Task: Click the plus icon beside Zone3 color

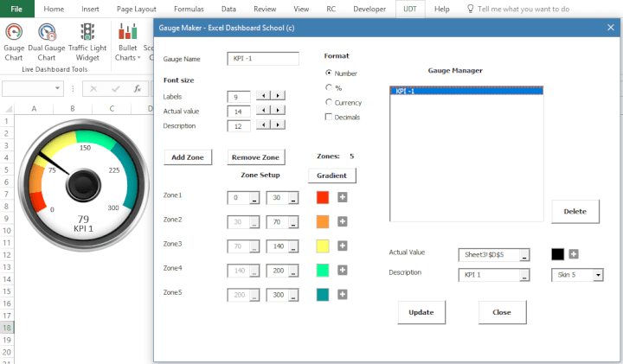Action: click(343, 246)
